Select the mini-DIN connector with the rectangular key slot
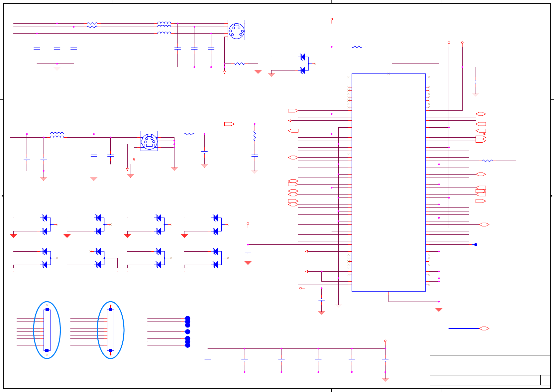554x392 pixels. [x=149, y=141]
